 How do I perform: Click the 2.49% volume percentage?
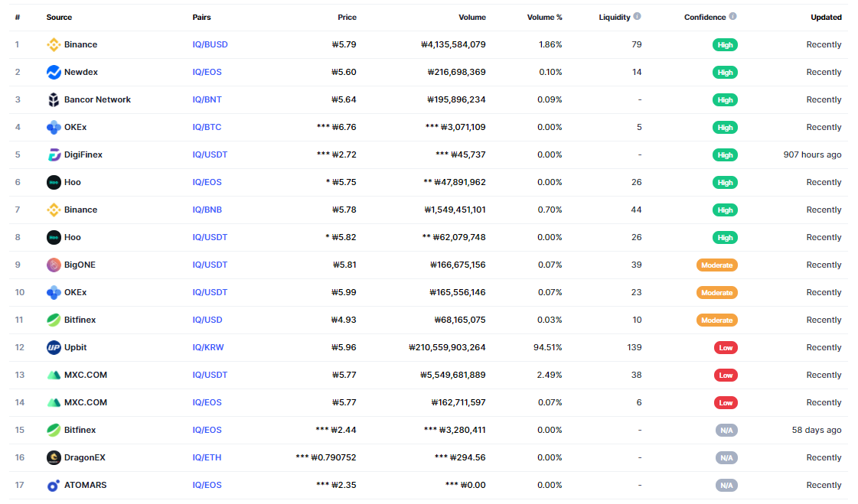click(x=550, y=375)
